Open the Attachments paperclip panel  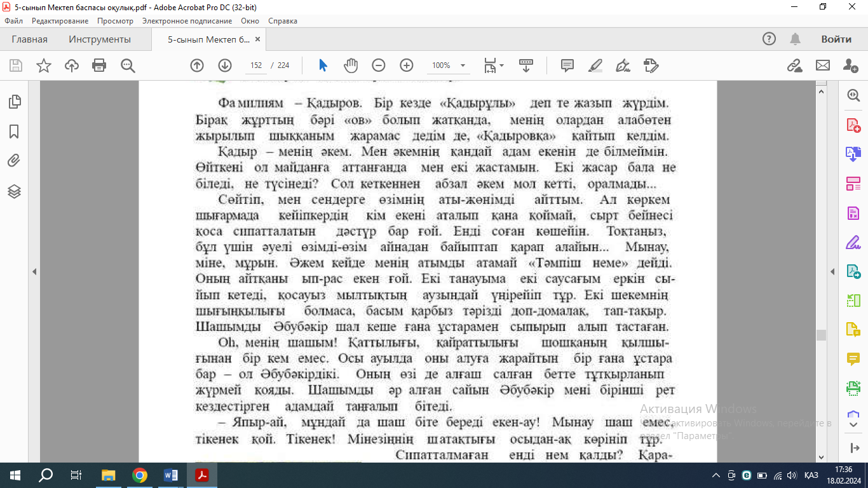(x=14, y=161)
